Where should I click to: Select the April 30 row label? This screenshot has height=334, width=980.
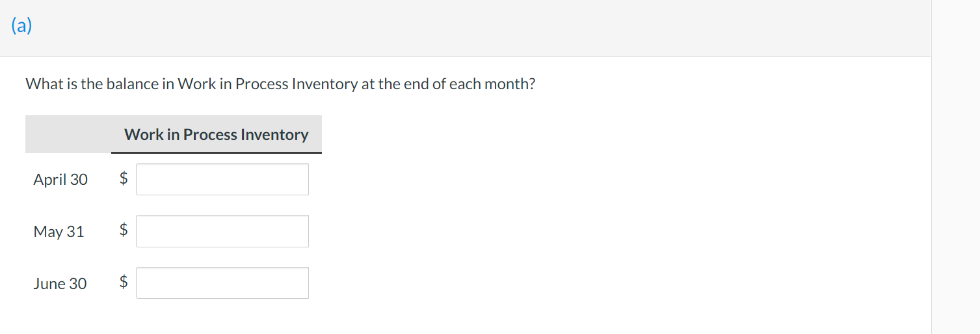pyautogui.click(x=60, y=179)
